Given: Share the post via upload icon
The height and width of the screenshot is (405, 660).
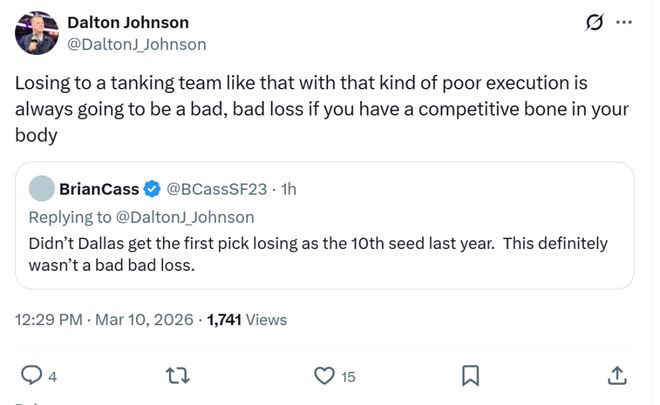Looking at the screenshot, I should (x=617, y=376).
